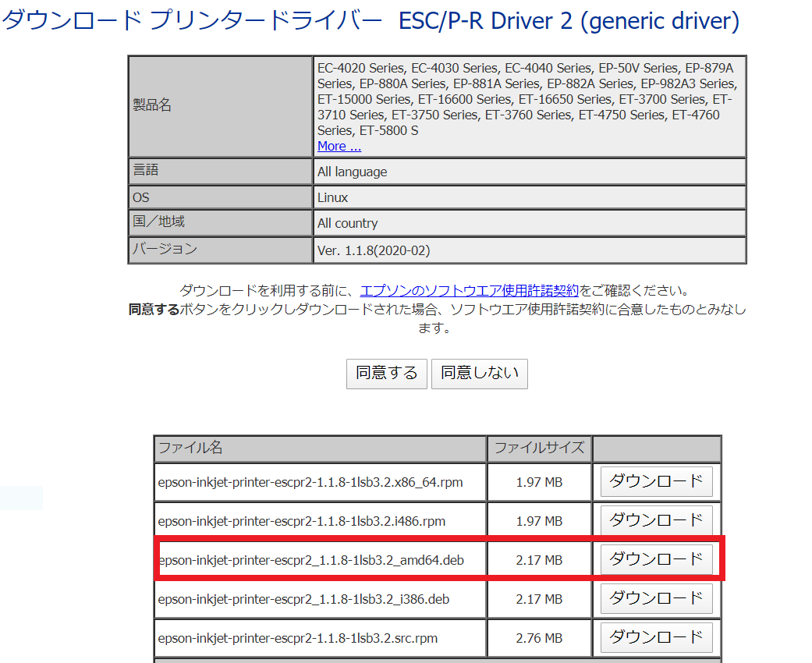
Task: Click the 同意する agree button
Action: tap(386, 374)
